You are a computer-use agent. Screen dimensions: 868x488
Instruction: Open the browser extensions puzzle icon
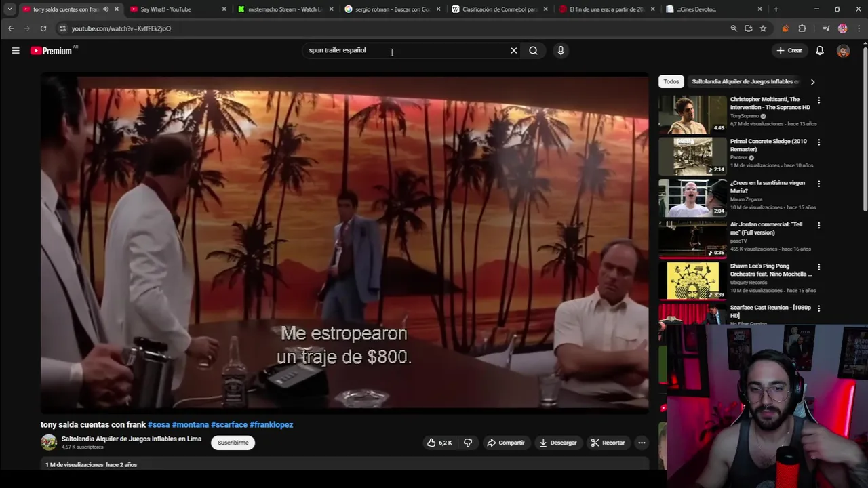tap(802, 28)
